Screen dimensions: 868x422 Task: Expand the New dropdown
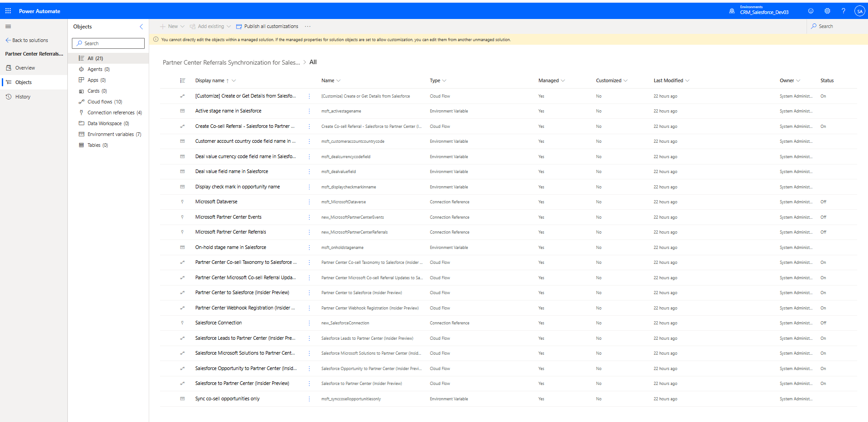[182, 26]
